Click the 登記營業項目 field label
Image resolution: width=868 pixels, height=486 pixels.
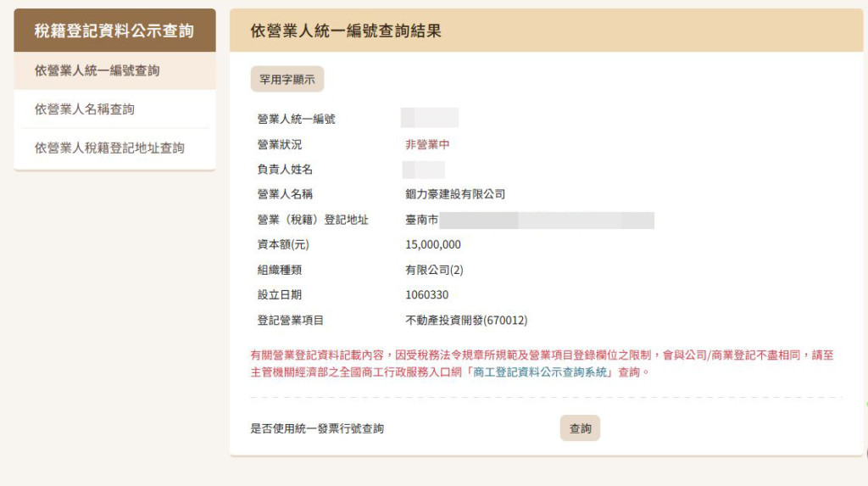click(x=291, y=321)
